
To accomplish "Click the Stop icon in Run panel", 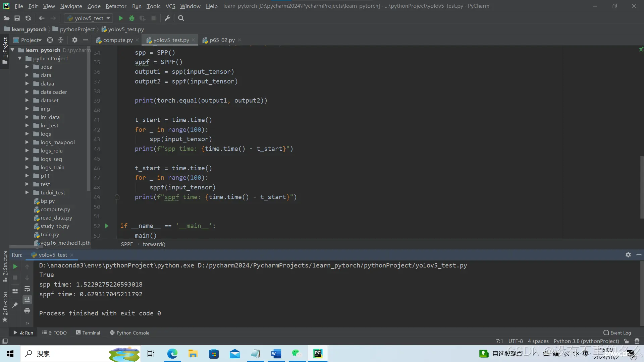I will pyautogui.click(x=15, y=278).
